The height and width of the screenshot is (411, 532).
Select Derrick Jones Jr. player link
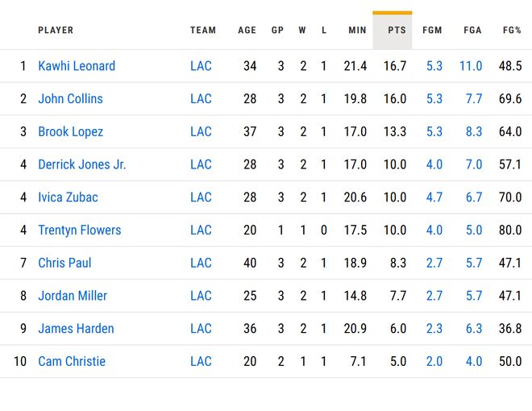[81, 164]
